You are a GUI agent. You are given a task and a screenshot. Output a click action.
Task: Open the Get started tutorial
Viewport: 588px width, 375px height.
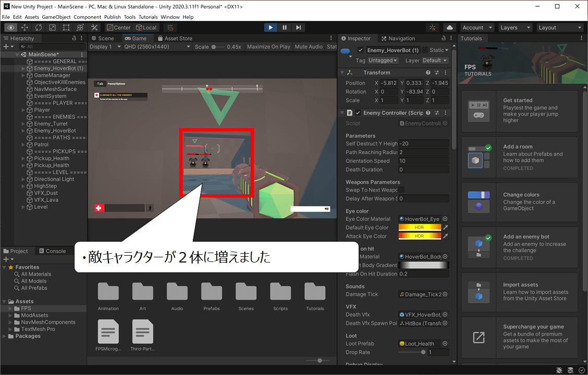pyautogui.click(x=519, y=111)
